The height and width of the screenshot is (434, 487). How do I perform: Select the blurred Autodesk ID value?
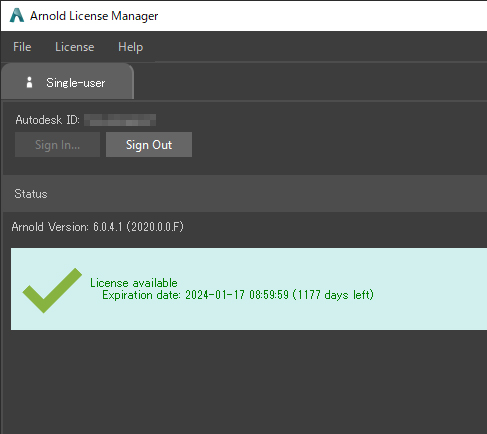click(120, 120)
